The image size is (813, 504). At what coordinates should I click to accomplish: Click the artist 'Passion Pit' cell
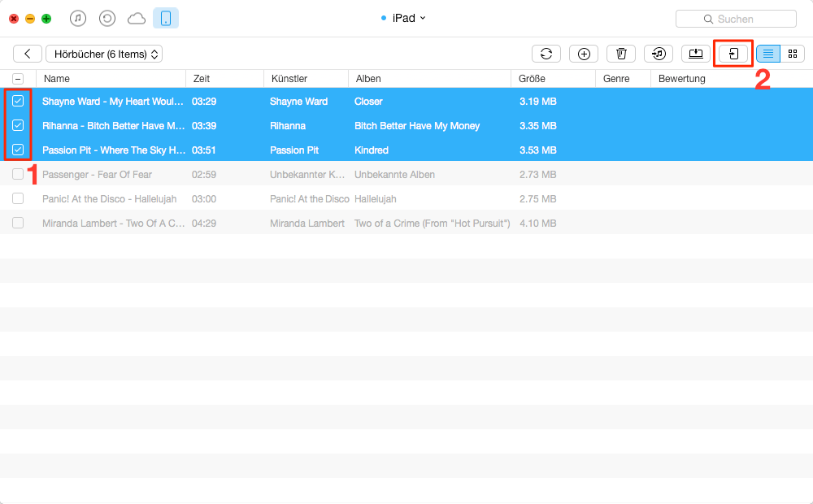pyautogui.click(x=294, y=150)
